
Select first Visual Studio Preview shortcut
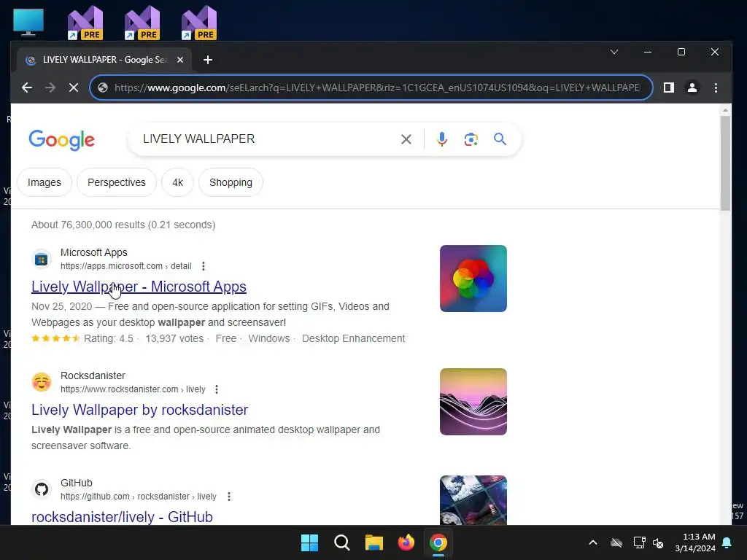[85, 23]
